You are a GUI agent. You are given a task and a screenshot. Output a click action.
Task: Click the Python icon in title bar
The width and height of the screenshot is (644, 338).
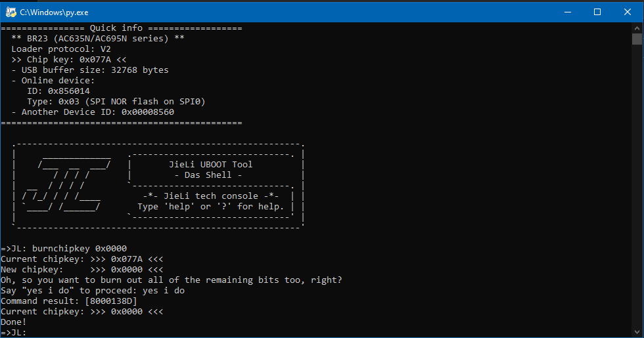tap(11, 12)
